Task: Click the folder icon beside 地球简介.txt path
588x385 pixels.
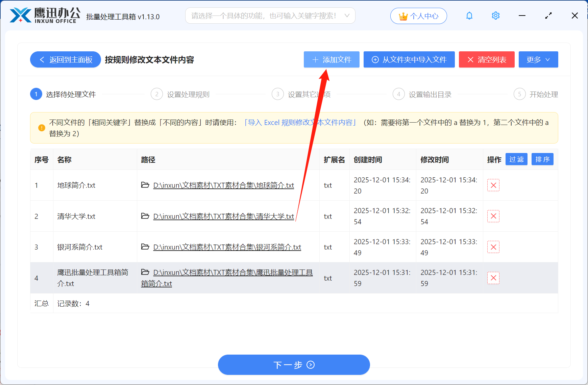Action: point(145,185)
